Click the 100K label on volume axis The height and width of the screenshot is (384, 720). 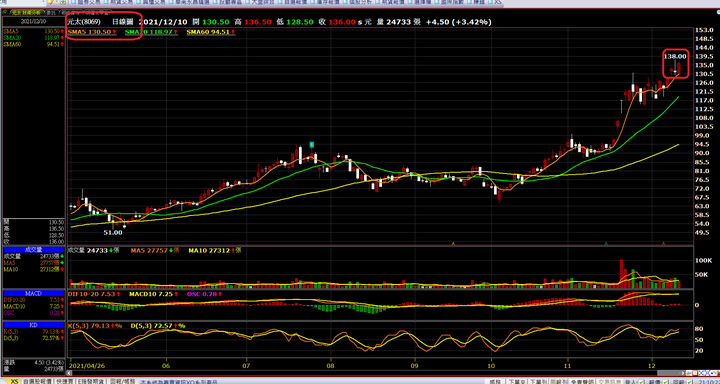click(703, 260)
